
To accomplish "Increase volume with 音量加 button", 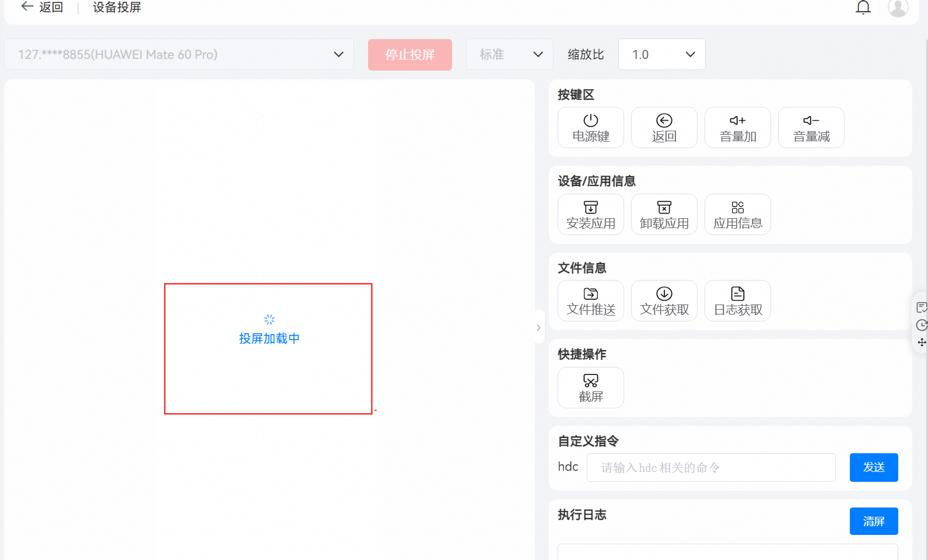I will tap(737, 128).
